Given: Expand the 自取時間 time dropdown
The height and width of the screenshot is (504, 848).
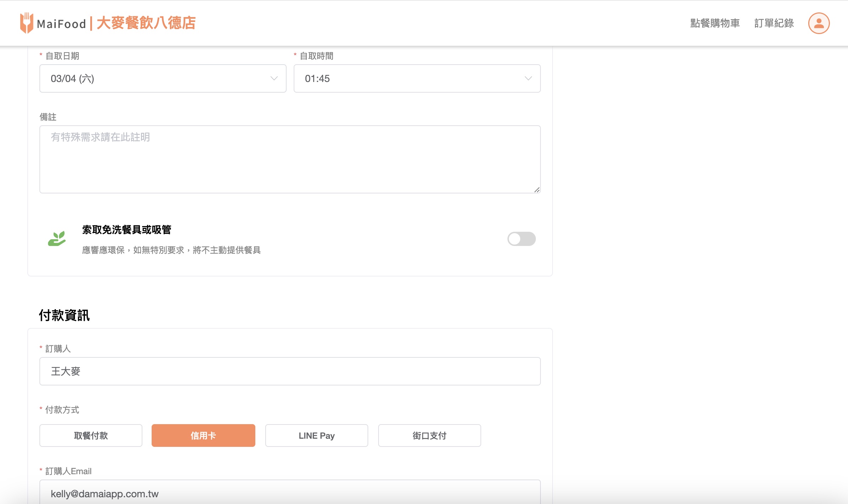Looking at the screenshot, I should pos(408,78).
